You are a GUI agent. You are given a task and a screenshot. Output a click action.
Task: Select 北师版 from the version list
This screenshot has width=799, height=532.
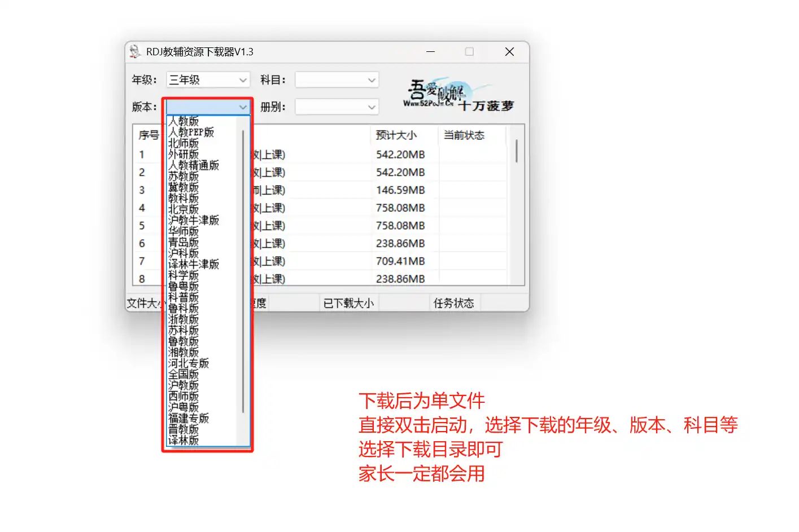184,143
